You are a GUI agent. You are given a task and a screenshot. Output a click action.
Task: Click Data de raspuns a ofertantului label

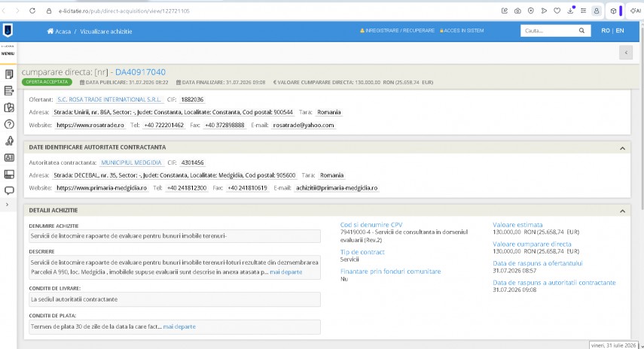(538, 263)
